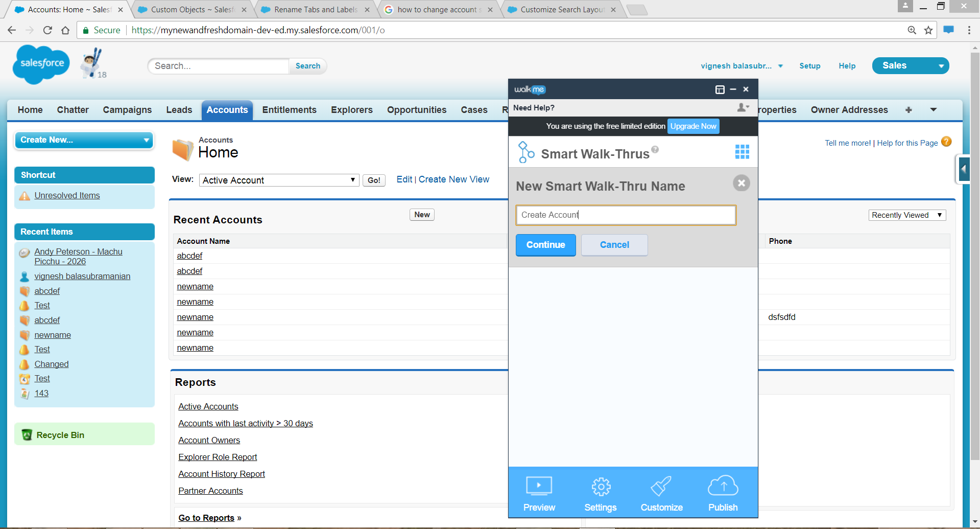The image size is (980, 529).
Task: Click Astro mascot Trailhead icon
Action: 93,63
